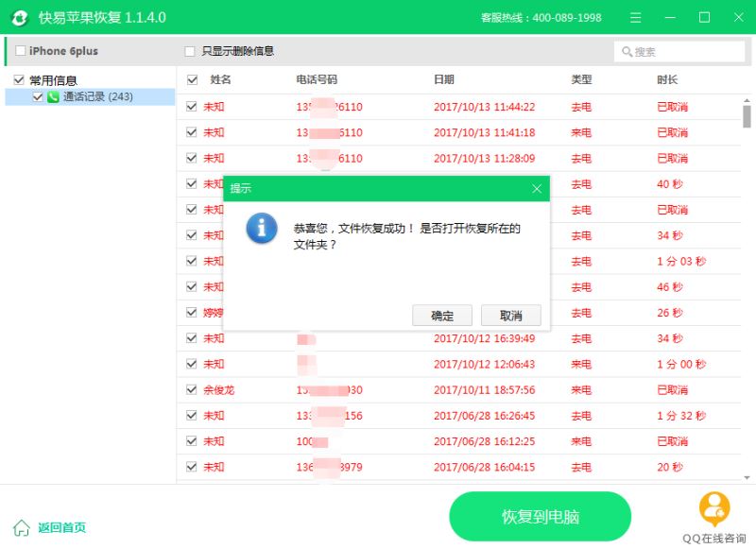Close the 提示 dialog with its X
The image size is (756, 549).
tap(538, 188)
